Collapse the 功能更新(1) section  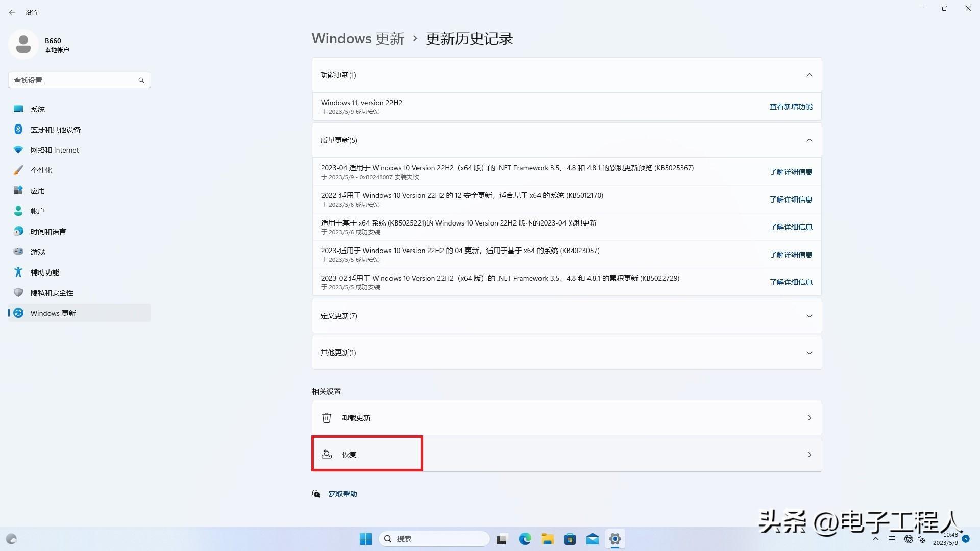click(x=809, y=75)
